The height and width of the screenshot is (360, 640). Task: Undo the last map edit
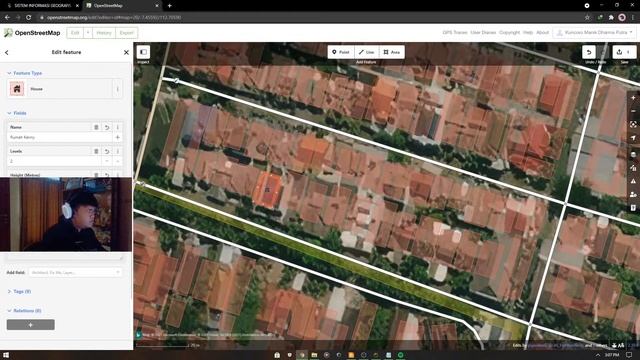point(589,52)
